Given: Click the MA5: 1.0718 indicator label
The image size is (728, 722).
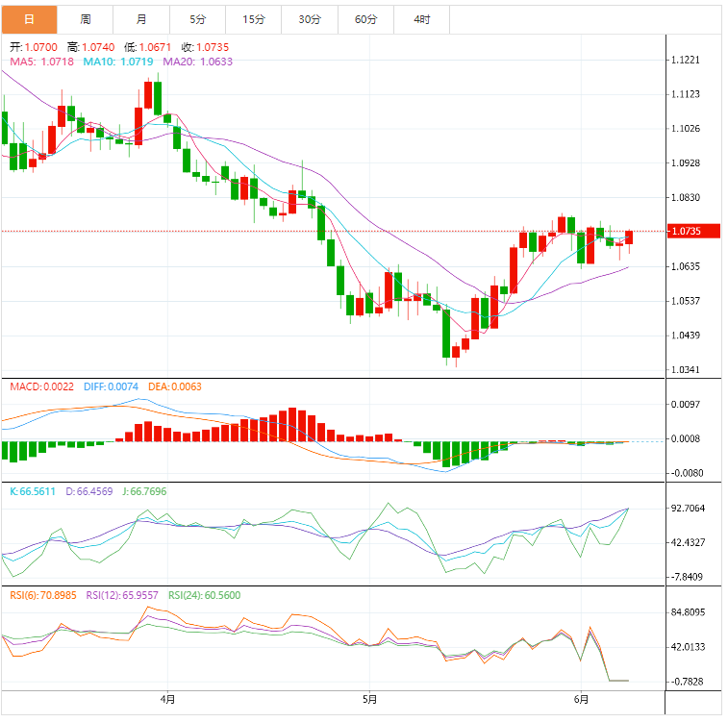Looking at the screenshot, I should pyautogui.click(x=41, y=62).
